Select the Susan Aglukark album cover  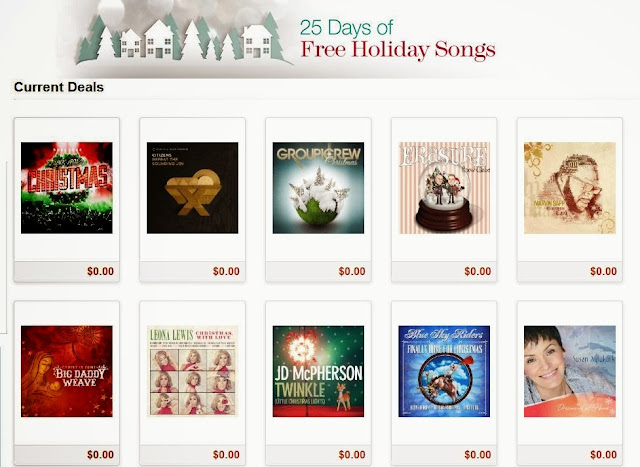click(570, 371)
